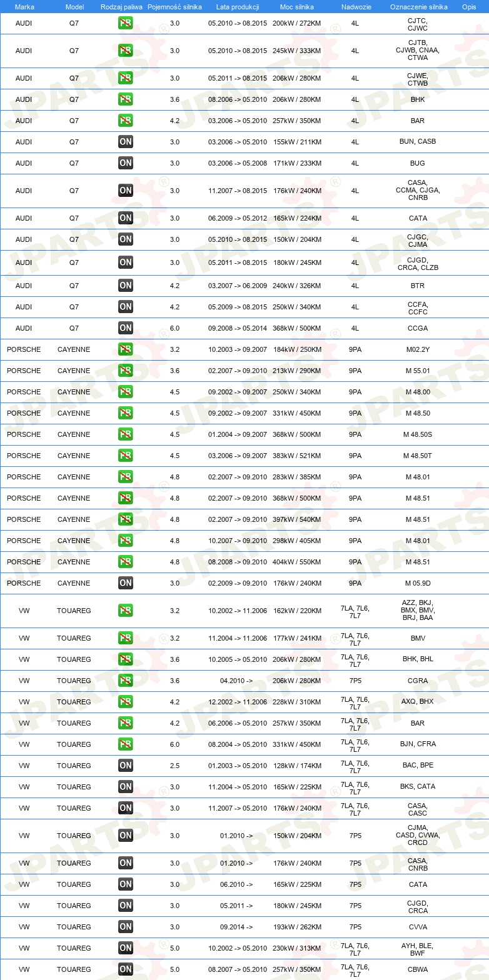The width and height of the screenshot is (489, 980).
Task: Click the petrol icon in Cayenne M 48.50S row
Action: [x=126, y=434]
